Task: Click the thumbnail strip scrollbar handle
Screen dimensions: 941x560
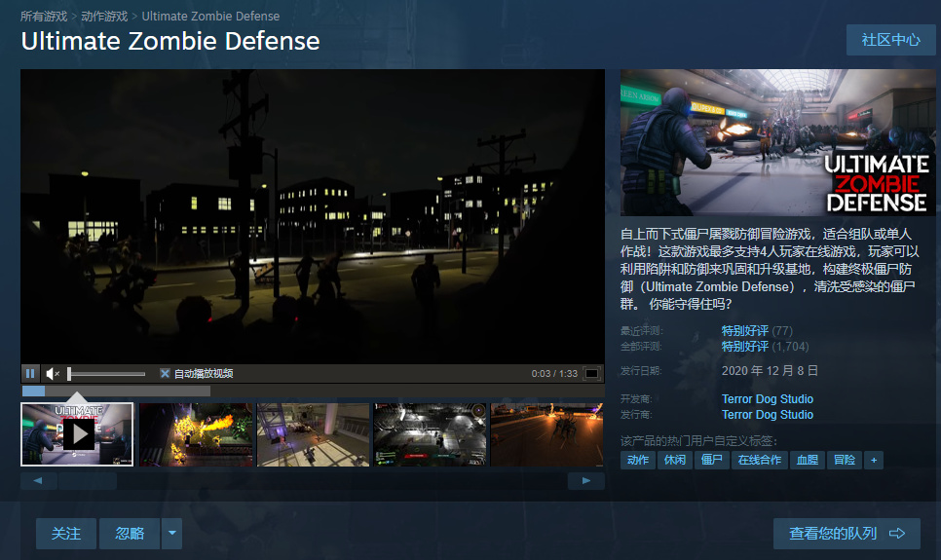Action: (88, 481)
